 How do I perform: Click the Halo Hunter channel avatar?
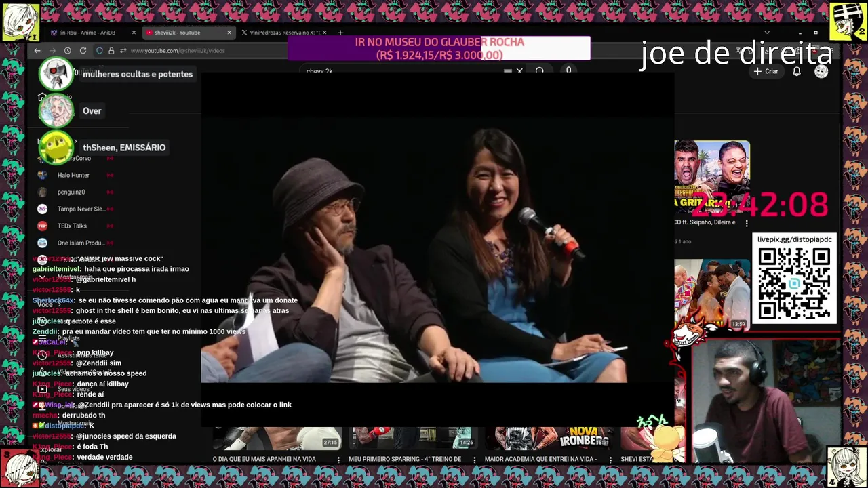(42, 175)
